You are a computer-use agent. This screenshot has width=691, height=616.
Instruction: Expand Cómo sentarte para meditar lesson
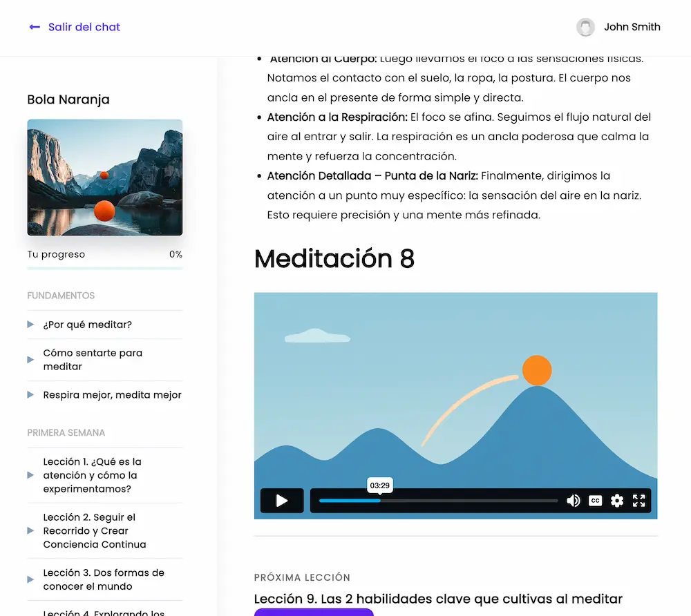coord(93,359)
